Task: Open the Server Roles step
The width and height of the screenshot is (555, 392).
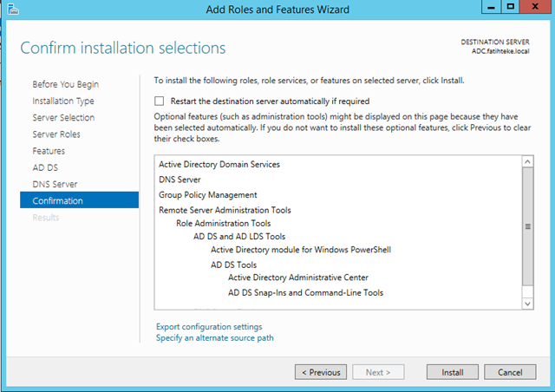Action: coord(56,134)
